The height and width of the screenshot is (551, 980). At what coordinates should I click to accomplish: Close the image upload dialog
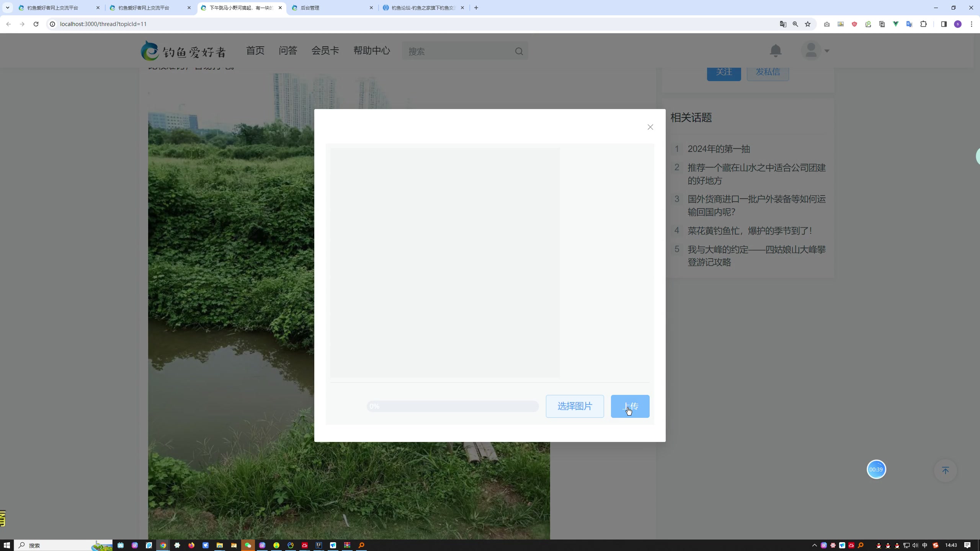click(650, 127)
